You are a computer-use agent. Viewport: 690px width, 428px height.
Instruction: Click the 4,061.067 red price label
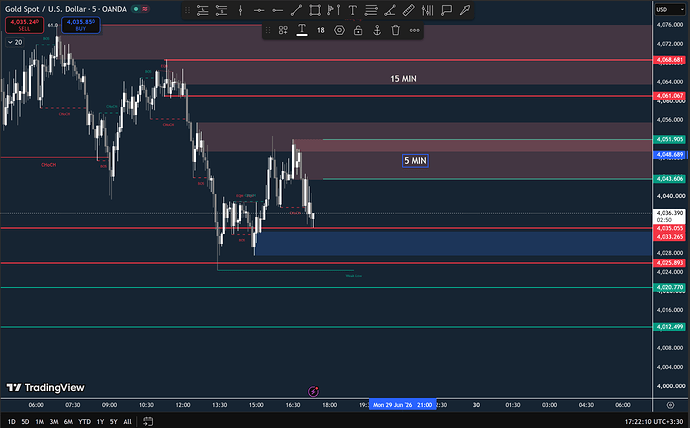point(669,95)
